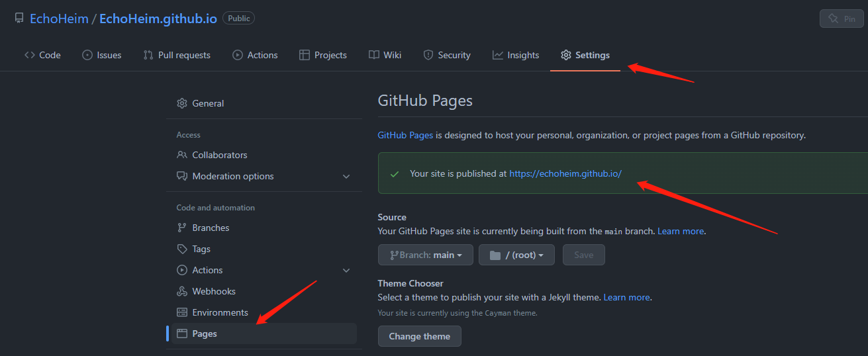Open Collaborators in the sidebar
Image resolution: width=868 pixels, height=356 pixels.
click(x=264, y=155)
